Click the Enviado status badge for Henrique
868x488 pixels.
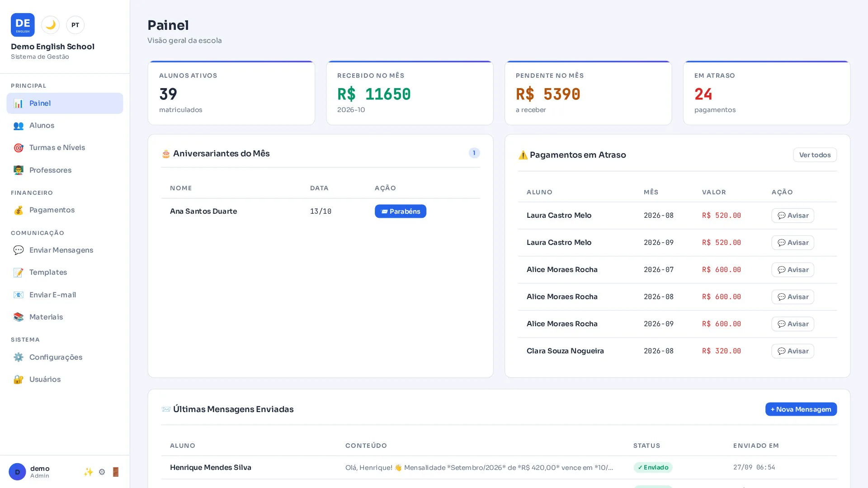click(x=653, y=468)
